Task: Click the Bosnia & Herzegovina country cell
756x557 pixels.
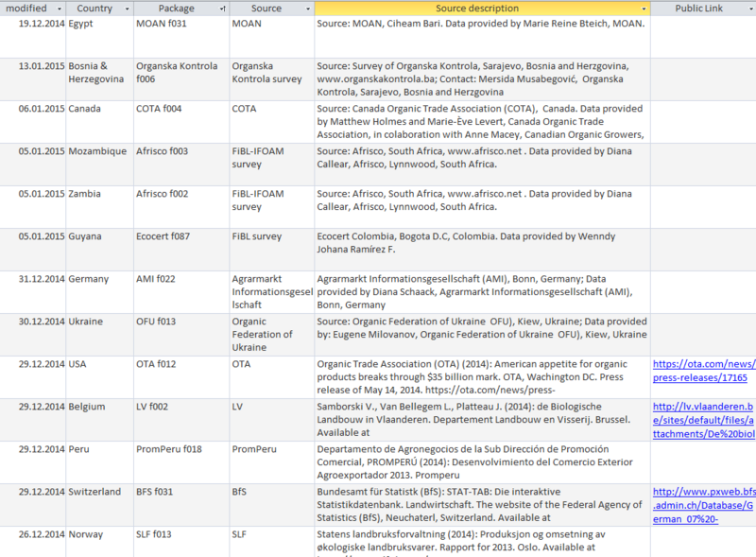Action: click(x=99, y=79)
